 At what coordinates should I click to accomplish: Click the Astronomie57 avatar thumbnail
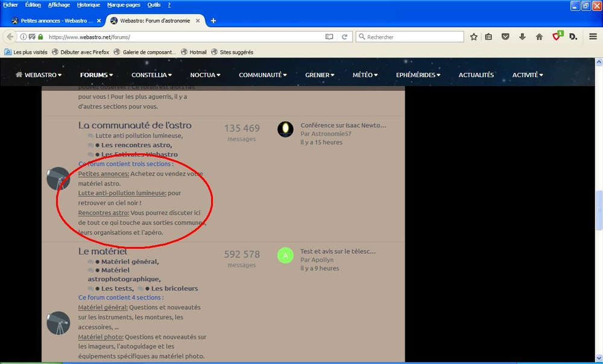coord(285,130)
